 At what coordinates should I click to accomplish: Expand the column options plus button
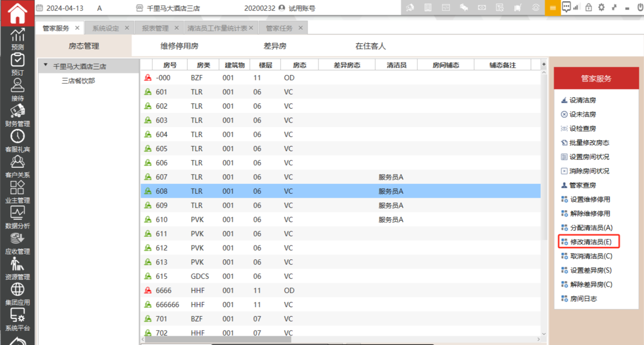tap(544, 64)
